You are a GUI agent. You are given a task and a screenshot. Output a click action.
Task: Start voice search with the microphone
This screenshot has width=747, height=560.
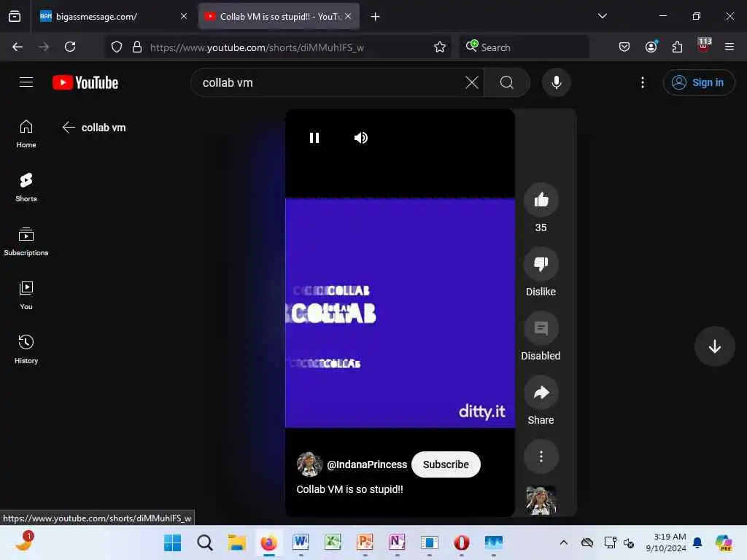(556, 82)
